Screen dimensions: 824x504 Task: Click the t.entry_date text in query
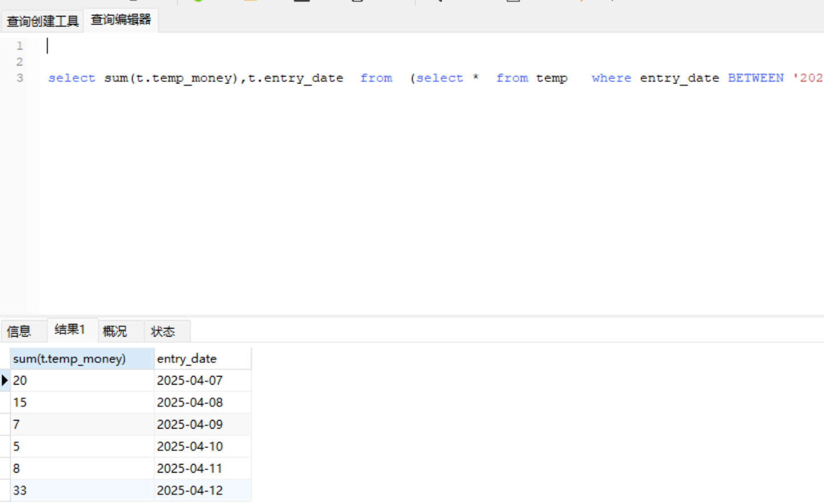pos(295,78)
